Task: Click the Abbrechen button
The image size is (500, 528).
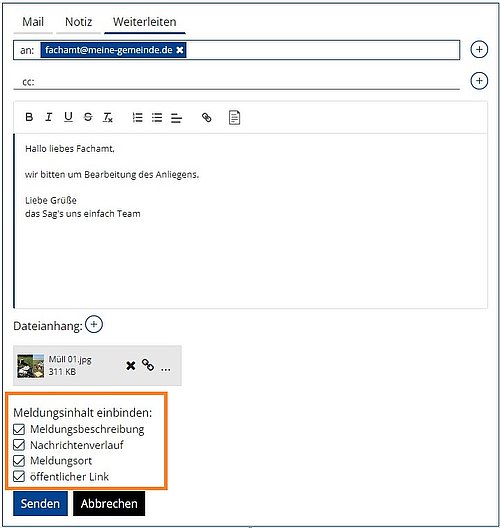Action: coord(109,503)
